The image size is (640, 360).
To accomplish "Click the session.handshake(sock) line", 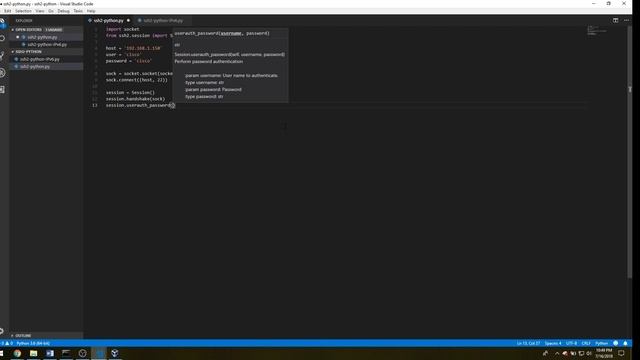I will tap(136, 99).
